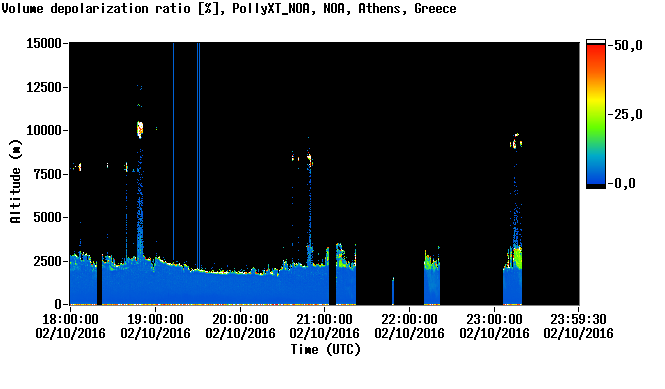Image resolution: width=665 pixels, height=389 pixels.
Task: Click the Altitude (m) axis title
Action: (x=15, y=181)
